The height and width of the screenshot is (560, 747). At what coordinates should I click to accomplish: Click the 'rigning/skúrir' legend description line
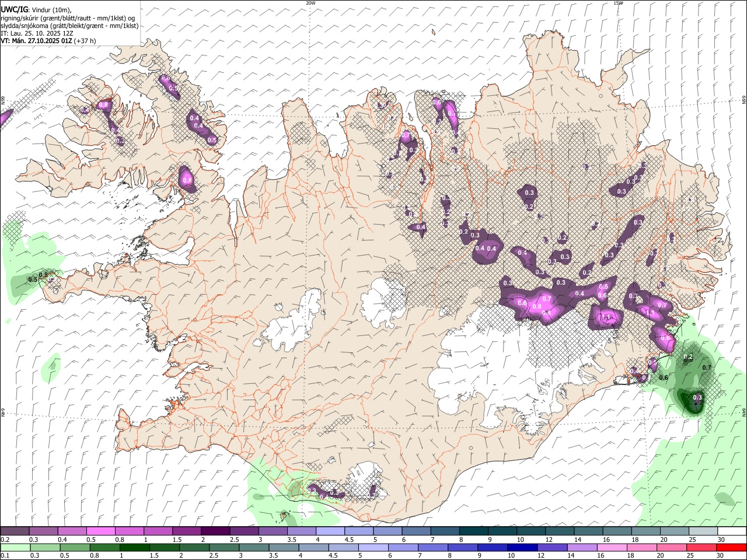pyautogui.click(x=68, y=18)
